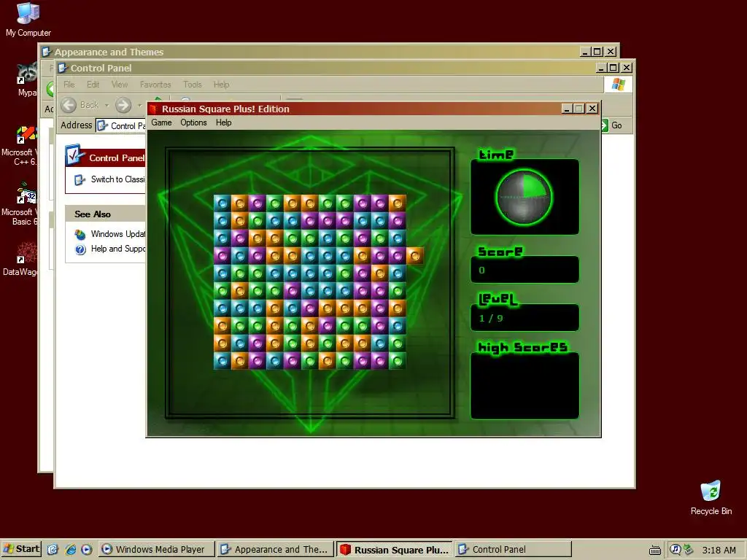The height and width of the screenshot is (560, 747).
Task: Click the Windows Update globe icon
Action: coord(80,234)
